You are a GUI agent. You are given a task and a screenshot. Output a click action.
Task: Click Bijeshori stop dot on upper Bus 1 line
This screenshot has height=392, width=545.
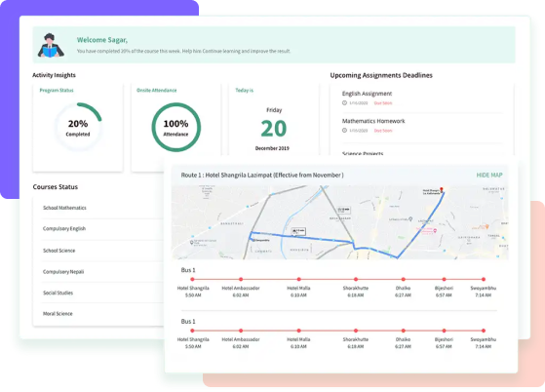(444, 280)
